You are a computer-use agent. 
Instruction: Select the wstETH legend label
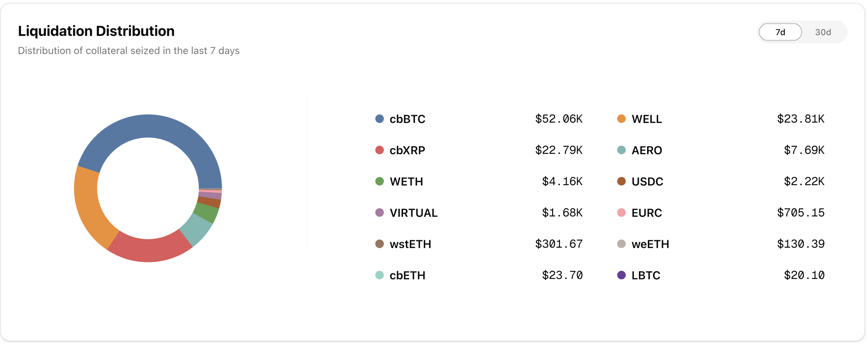point(410,244)
